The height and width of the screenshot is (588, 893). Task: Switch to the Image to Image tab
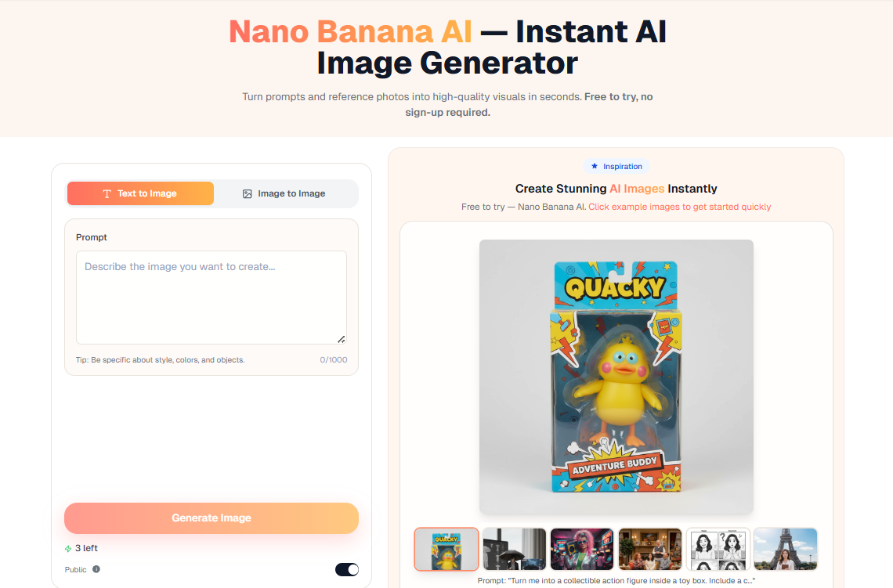click(287, 193)
